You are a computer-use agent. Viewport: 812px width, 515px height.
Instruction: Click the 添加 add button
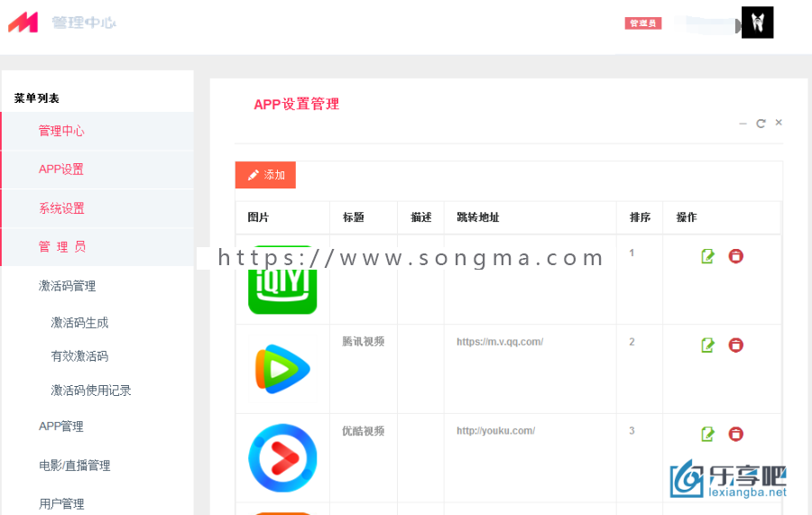coord(265,175)
